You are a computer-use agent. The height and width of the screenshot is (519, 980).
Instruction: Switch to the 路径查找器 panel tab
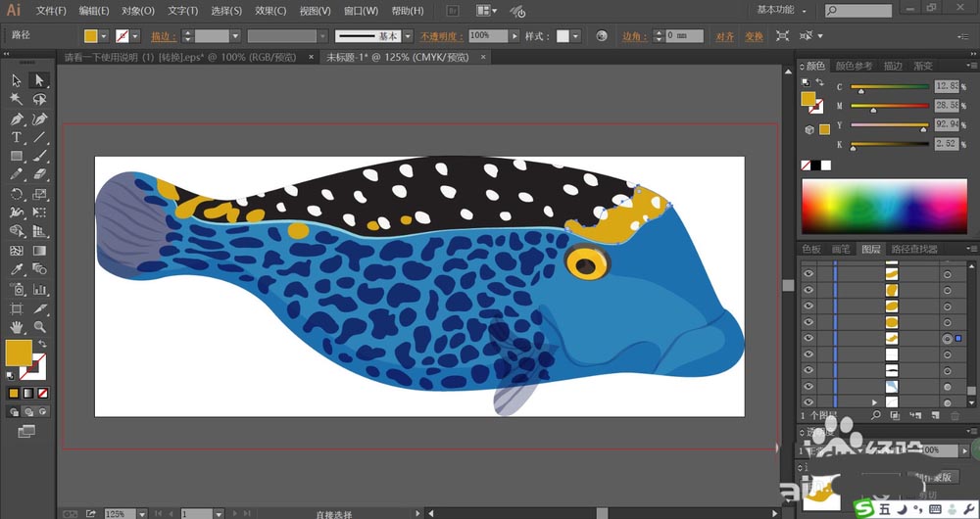point(914,250)
